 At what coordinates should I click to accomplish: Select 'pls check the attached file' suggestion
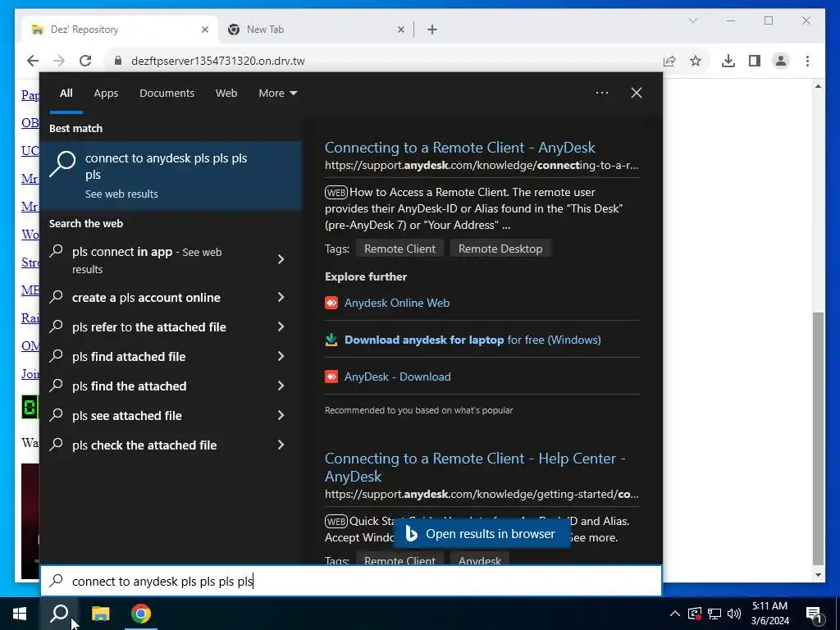(x=155, y=445)
